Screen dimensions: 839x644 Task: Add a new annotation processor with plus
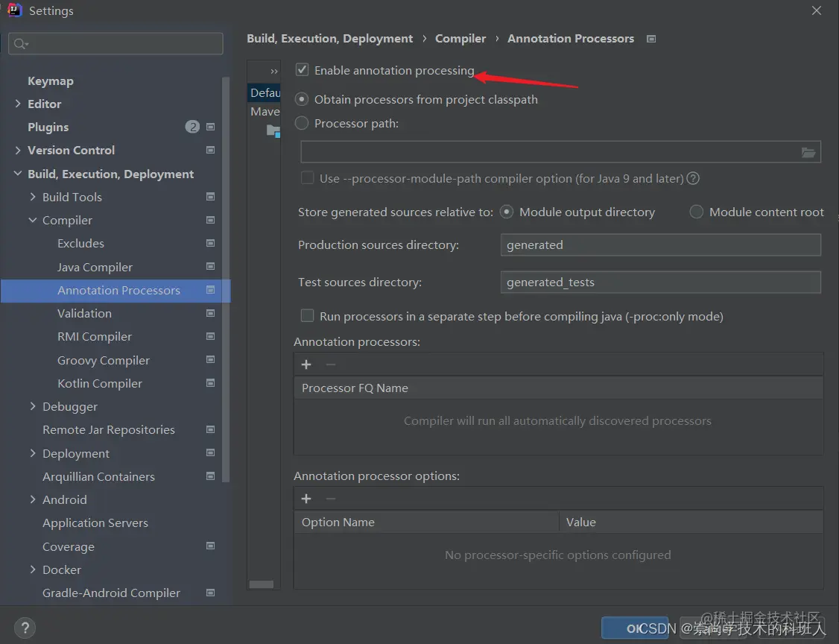pos(306,364)
